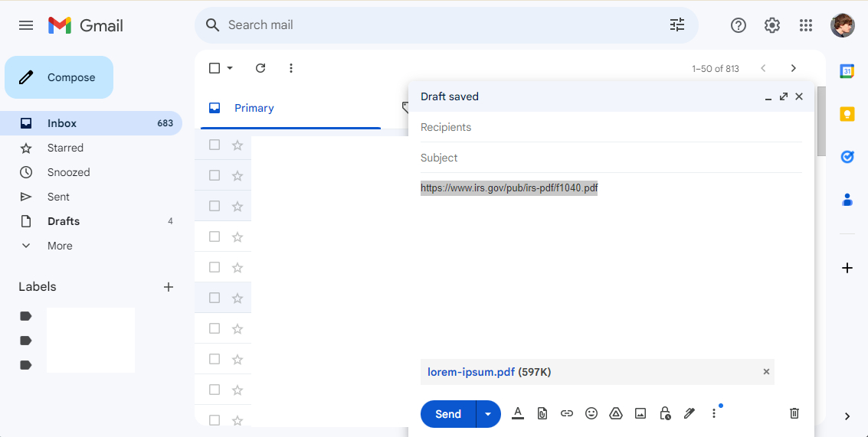Insert link in compose toolbar
The image size is (868, 437).
(x=566, y=413)
